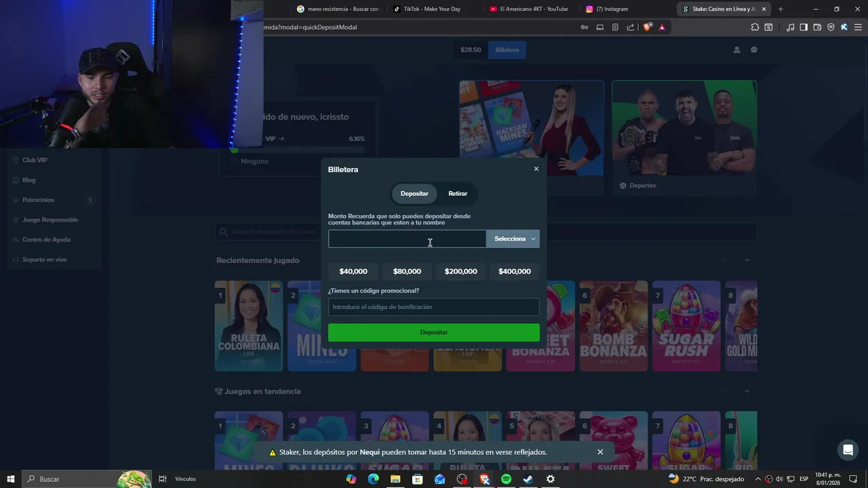Viewport: 868px width, 488px height.
Task: Open File Explorer from taskbar
Action: 395,479
